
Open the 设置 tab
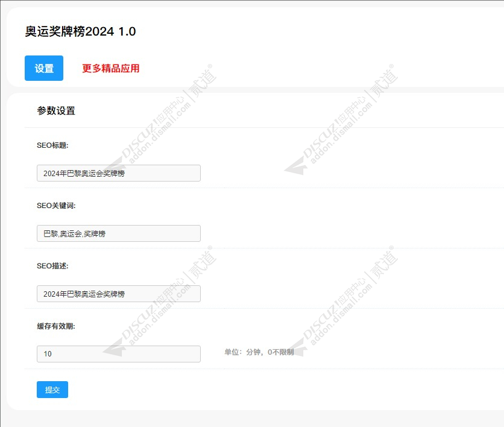44,68
